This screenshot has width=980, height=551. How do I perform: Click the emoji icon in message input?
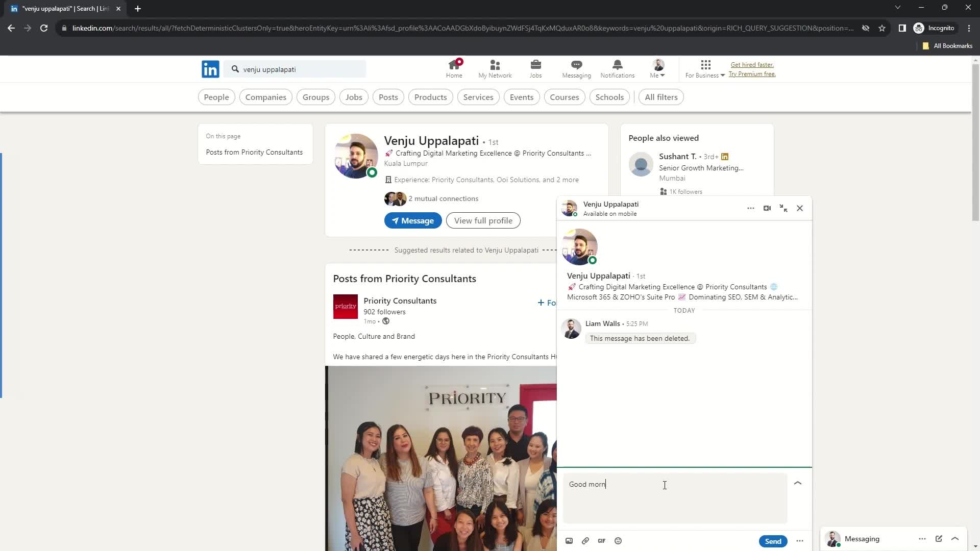[x=619, y=541]
